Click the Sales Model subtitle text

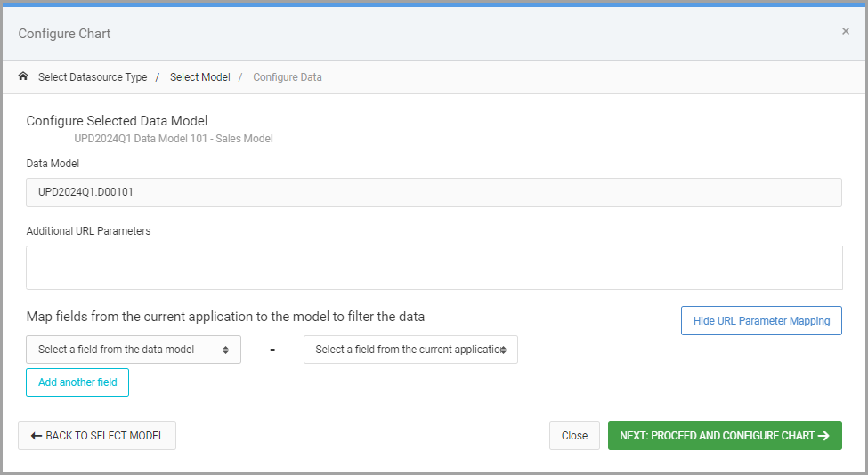[244, 139]
